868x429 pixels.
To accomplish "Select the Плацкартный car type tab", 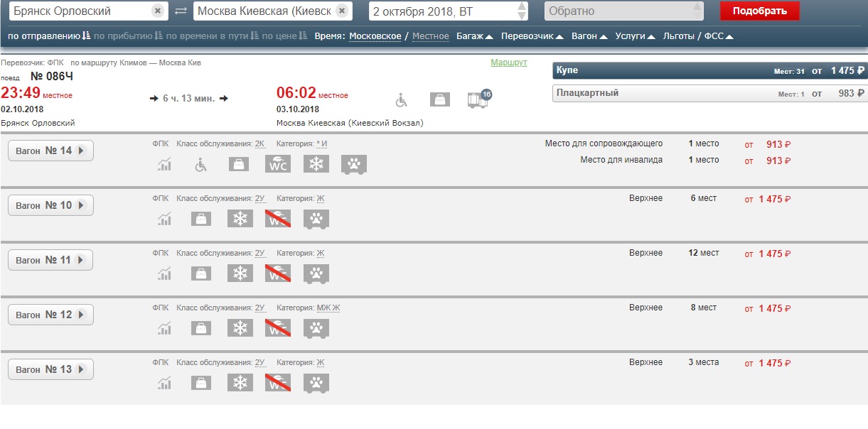I will [x=709, y=93].
